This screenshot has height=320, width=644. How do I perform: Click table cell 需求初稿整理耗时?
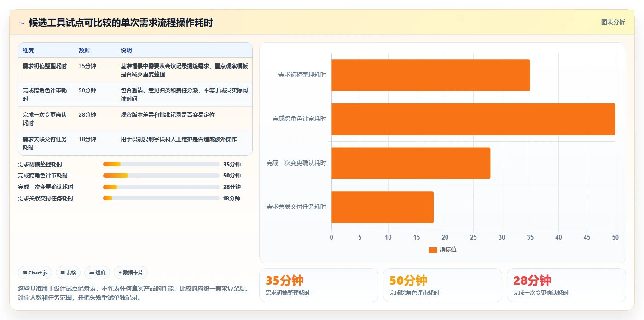45,66
